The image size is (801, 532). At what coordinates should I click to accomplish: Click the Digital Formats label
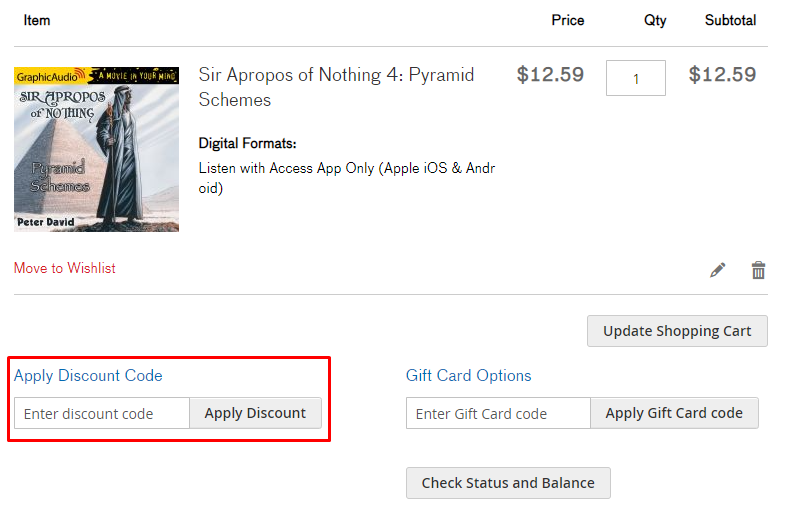(x=248, y=143)
